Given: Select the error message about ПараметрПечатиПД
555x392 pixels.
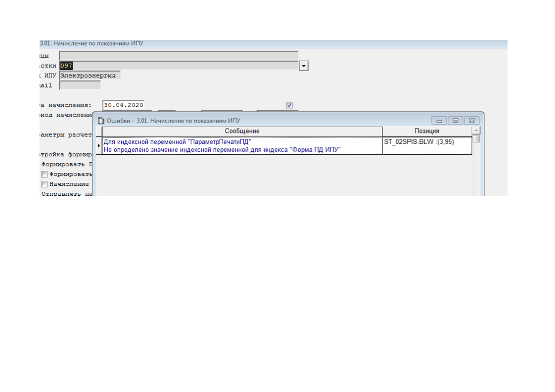Looking at the screenshot, I should (242, 146).
